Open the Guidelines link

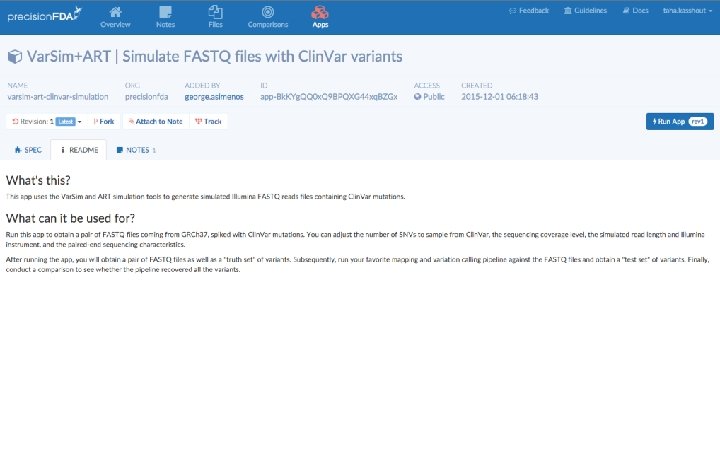click(x=585, y=11)
